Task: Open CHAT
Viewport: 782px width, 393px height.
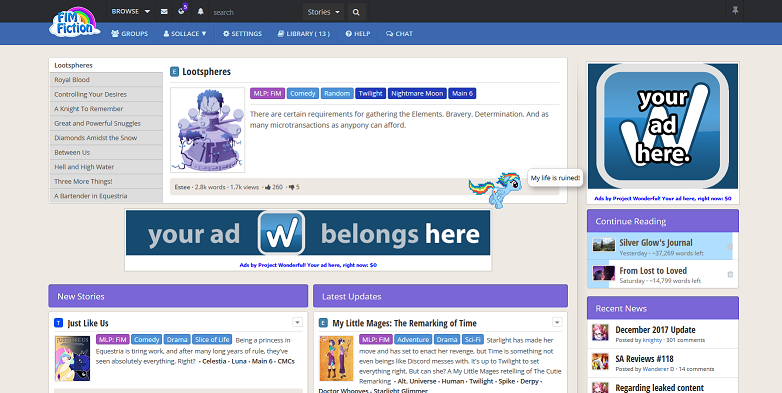Action: click(x=399, y=33)
